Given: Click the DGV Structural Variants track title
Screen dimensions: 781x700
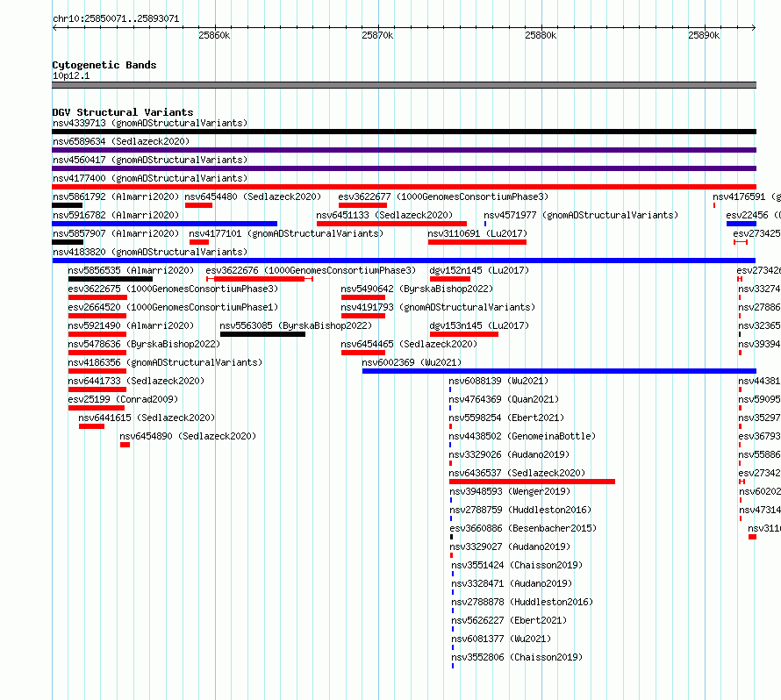Looking at the screenshot, I should (123, 112).
